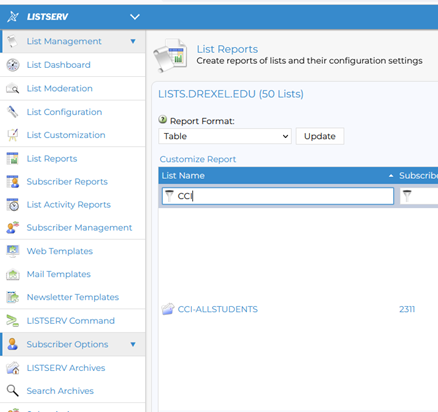The height and width of the screenshot is (412, 438).
Task: Click the Newsletter Templates icon
Action: [x=13, y=297]
